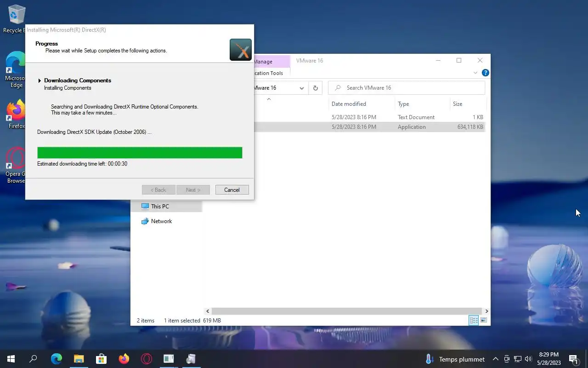
Task: Switch Explorer to details view icon
Action: [x=474, y=320]
